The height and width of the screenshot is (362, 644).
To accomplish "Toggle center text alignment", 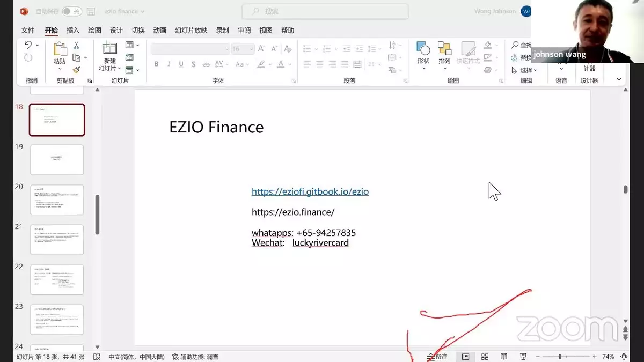I will point(319,64).
